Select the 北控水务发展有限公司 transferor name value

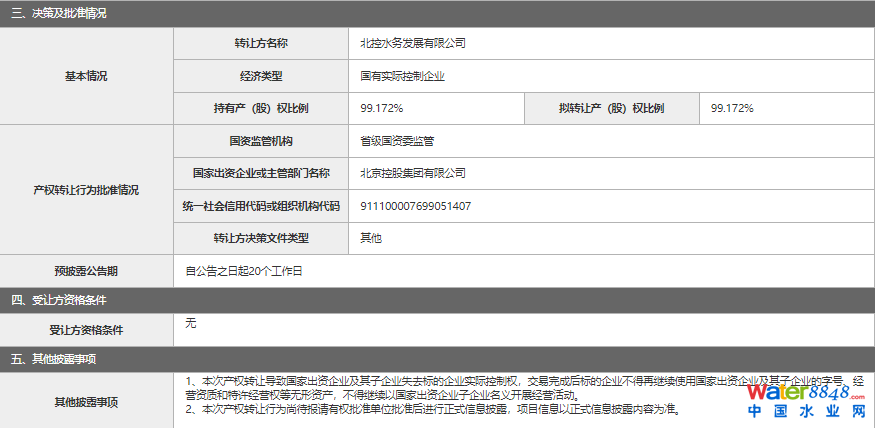tap(413, 43)
